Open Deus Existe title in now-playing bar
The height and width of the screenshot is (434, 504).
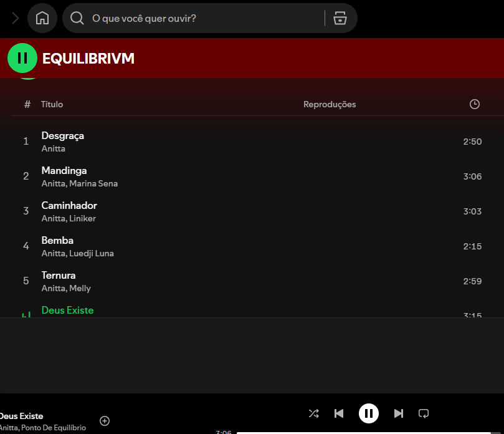click(21, 416)
